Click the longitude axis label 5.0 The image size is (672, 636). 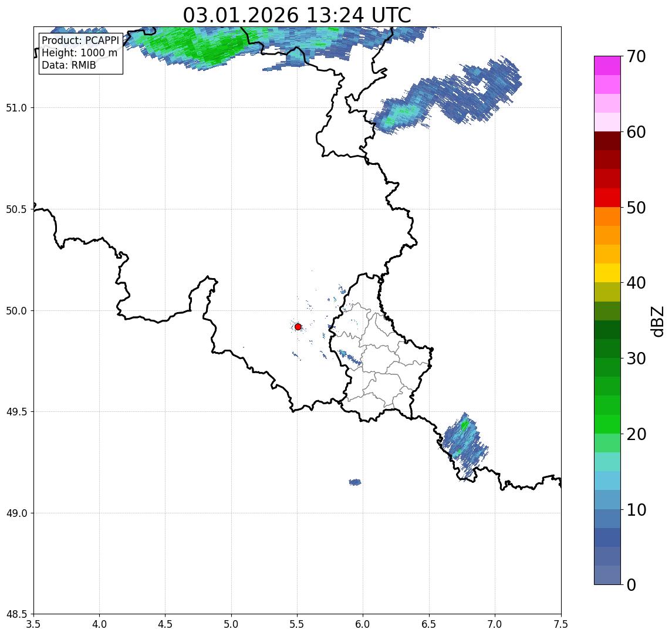[231, 624]
